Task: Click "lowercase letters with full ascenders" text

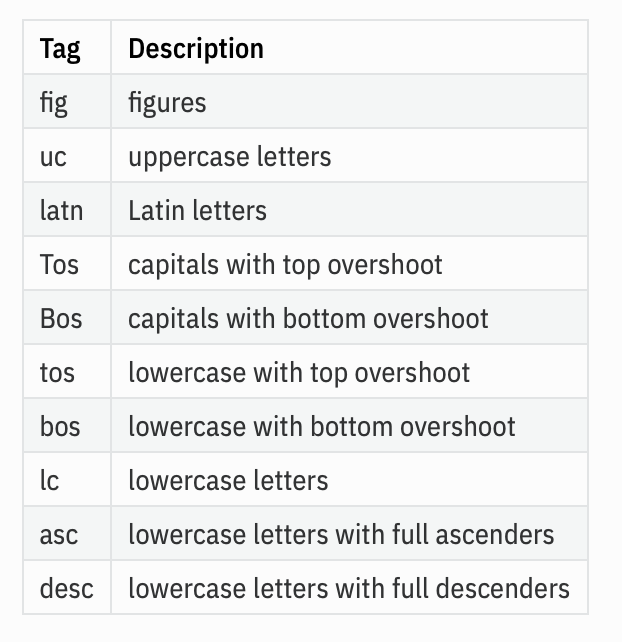Action: pos(341,534)
